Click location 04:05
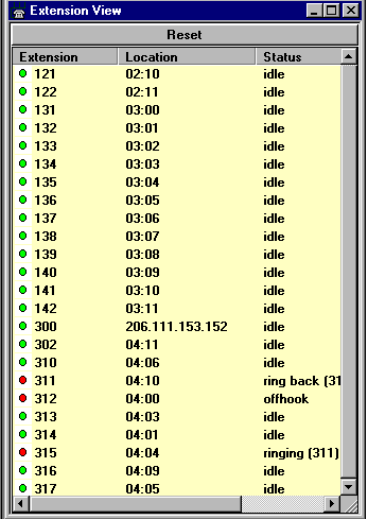 [143, 489]
